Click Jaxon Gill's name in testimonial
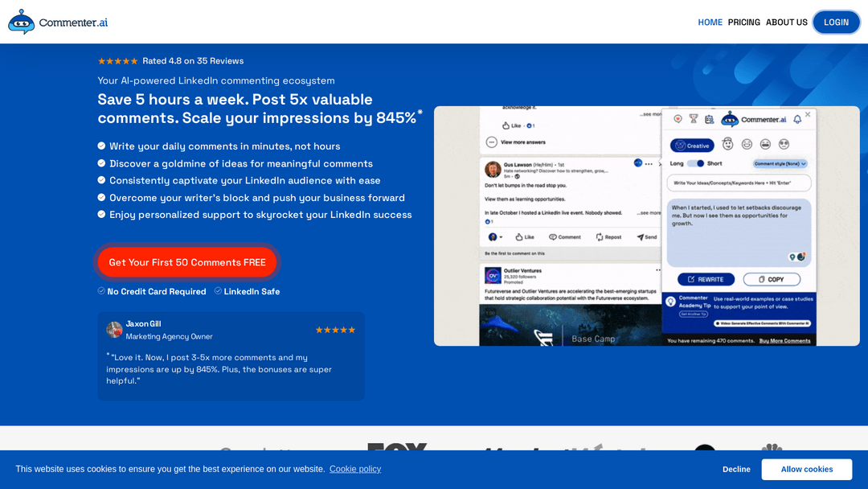Image resolution: width=868 pixels, height=489 pixels. [143, 324]
